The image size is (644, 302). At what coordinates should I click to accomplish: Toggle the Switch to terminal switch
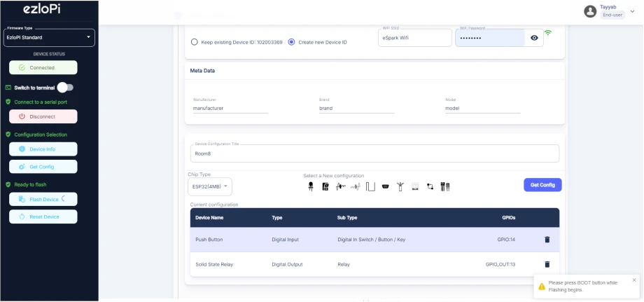[65, 88]
